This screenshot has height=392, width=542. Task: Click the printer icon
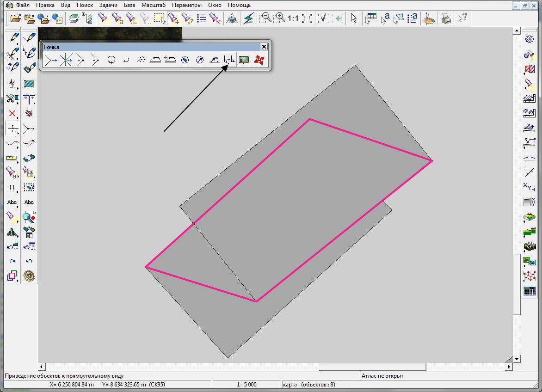click(445, 18)
